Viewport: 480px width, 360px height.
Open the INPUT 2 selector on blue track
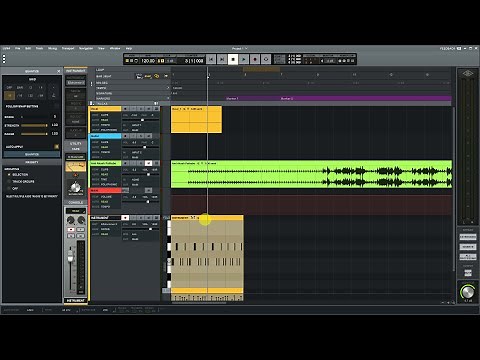click(x=137, y=152)
